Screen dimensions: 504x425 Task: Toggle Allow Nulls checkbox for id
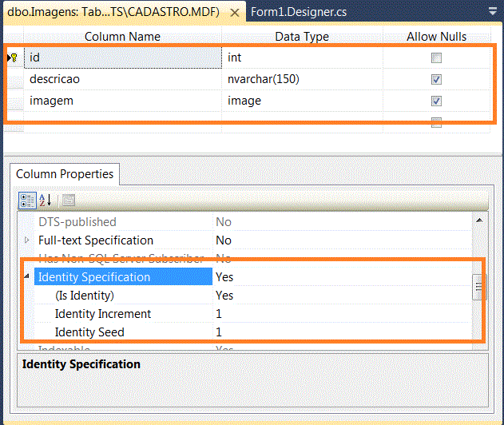(x=436, y=58)
